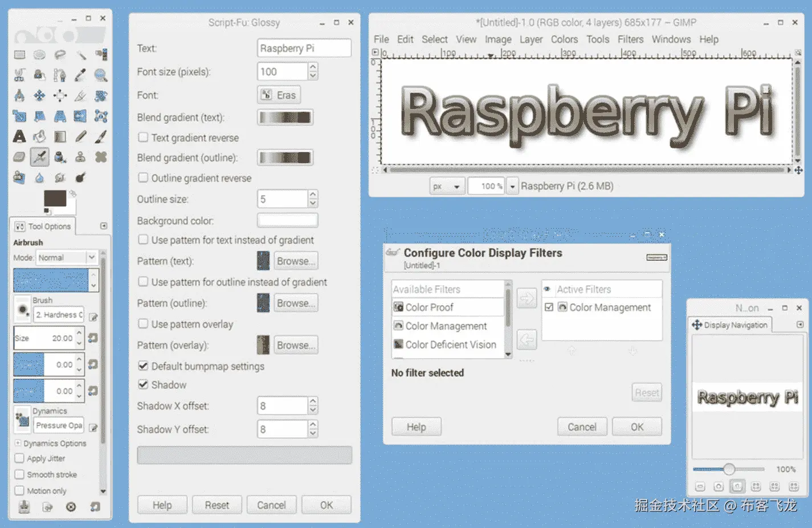
Task: Uncheck Default bumpmap settings
Action: coord(143,366)
